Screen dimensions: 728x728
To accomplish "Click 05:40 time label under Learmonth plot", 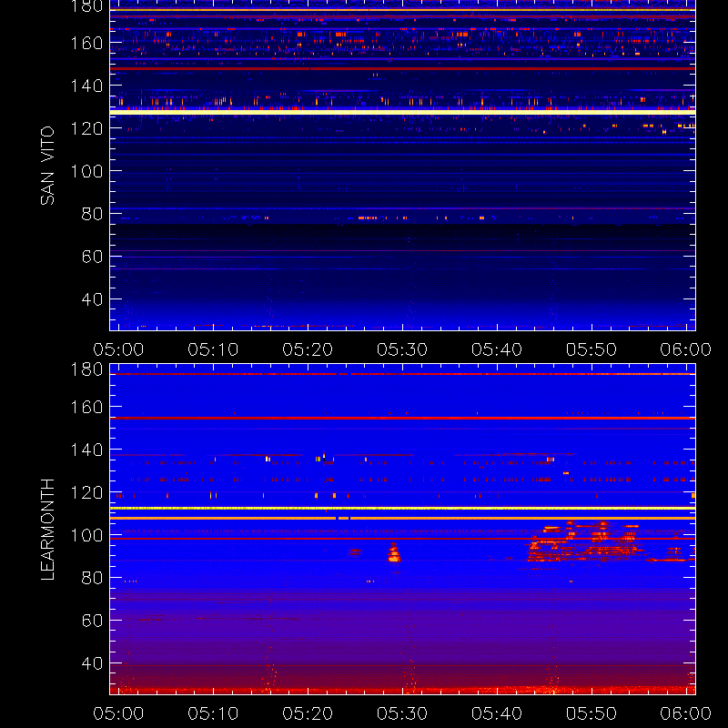I will pos(497,713).
